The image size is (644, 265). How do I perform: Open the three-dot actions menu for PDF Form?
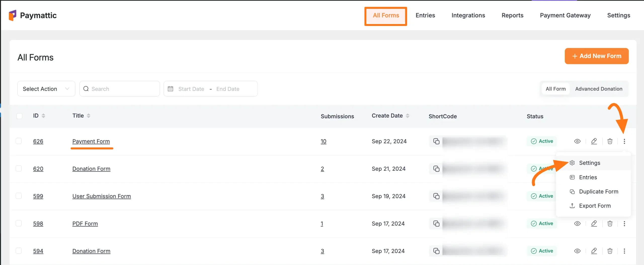[625, 223]
